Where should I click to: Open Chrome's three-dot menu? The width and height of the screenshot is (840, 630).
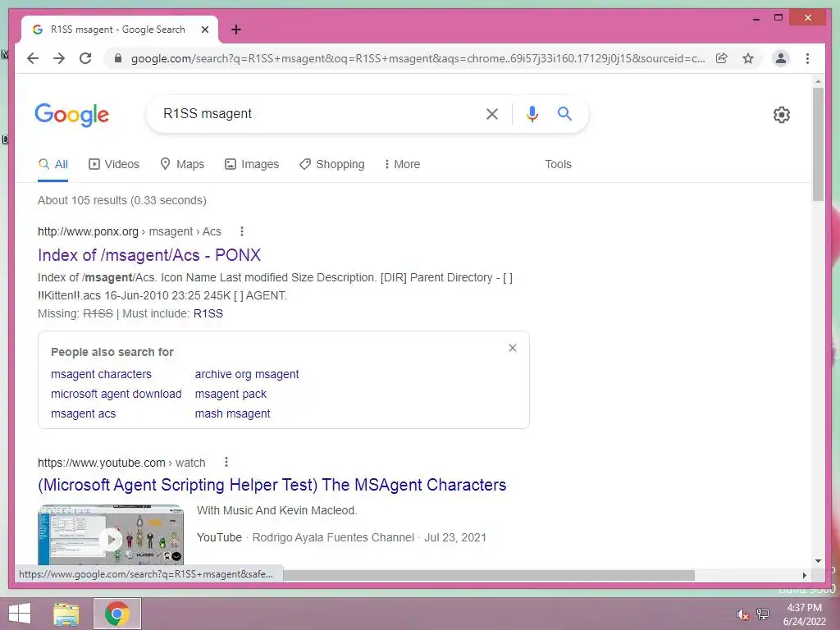pyautogui.click(x=807, y=58)
